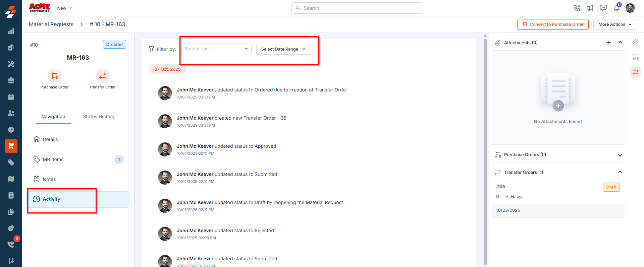
Task: Open the phone chat icon with badge 3
Action: (x=11, y=245)
